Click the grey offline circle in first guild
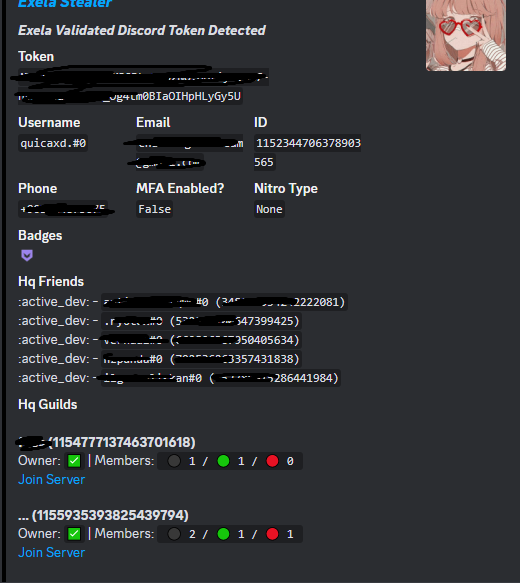The width and height of the screenshot is (520, 583). click(x=174, y=461)
